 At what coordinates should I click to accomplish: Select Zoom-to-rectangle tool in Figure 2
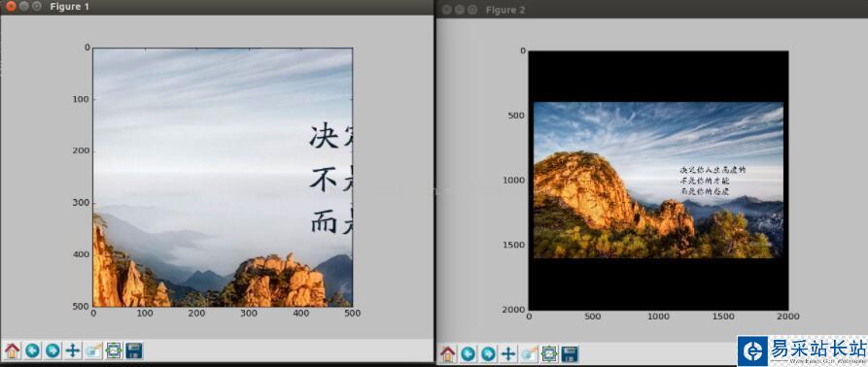pos(529,353)
